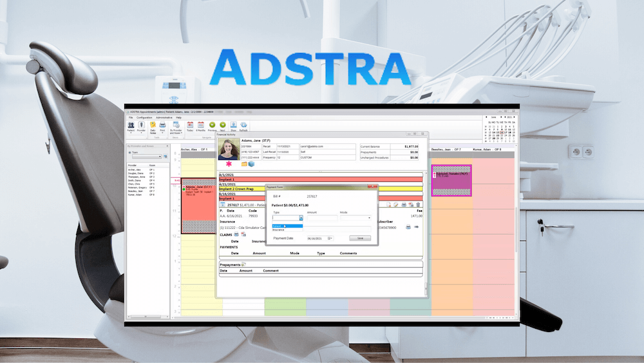Screen dimensions: 644x363
Task: Click the pink asterisk alert icon
Action: click(x=229, y=164)
